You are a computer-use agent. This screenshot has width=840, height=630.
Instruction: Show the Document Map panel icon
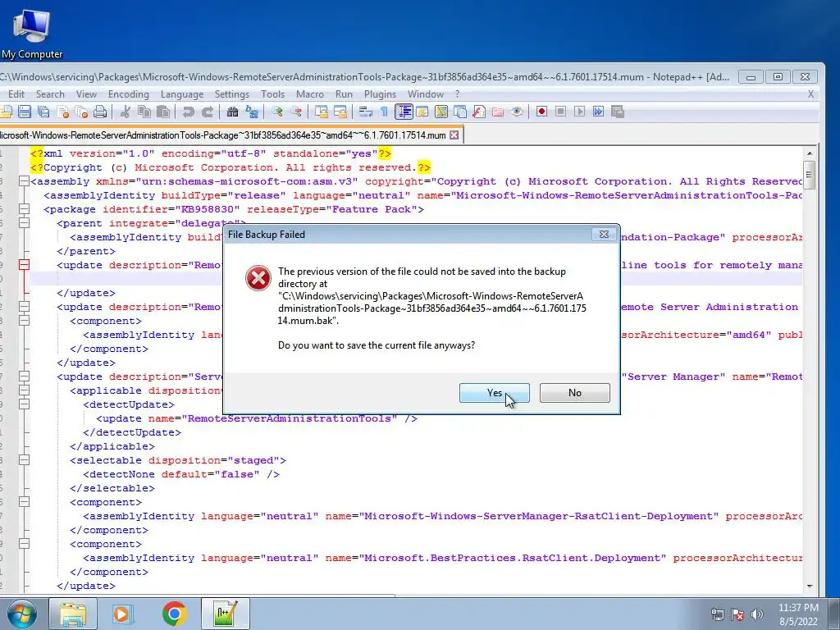click(x=441, y=112)
